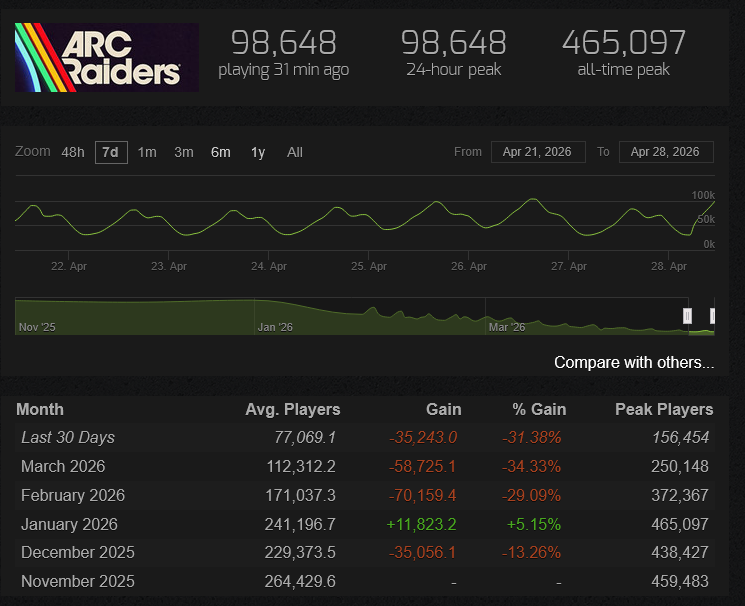Image resolution: width=745 pixels, height=606 pixels.
Task: Click the Peak Players column header
Action: tap(664, 410)
